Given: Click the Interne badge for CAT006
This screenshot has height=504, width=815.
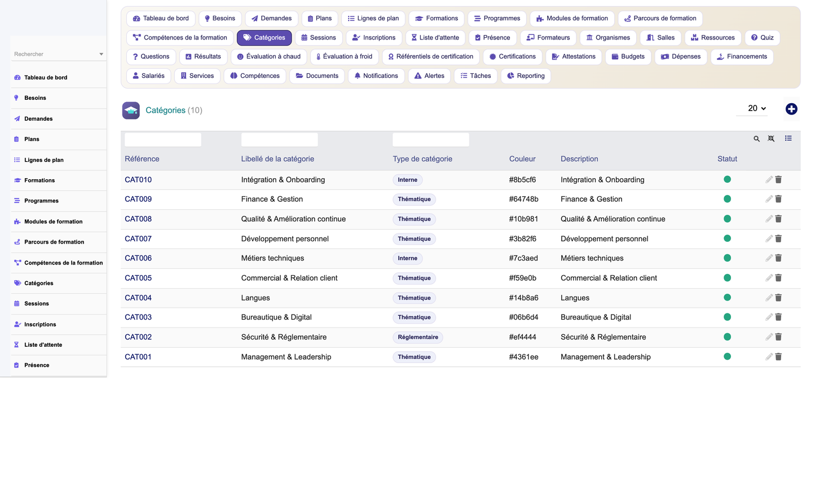Looking at the screenshot, I should coord(408,258).
